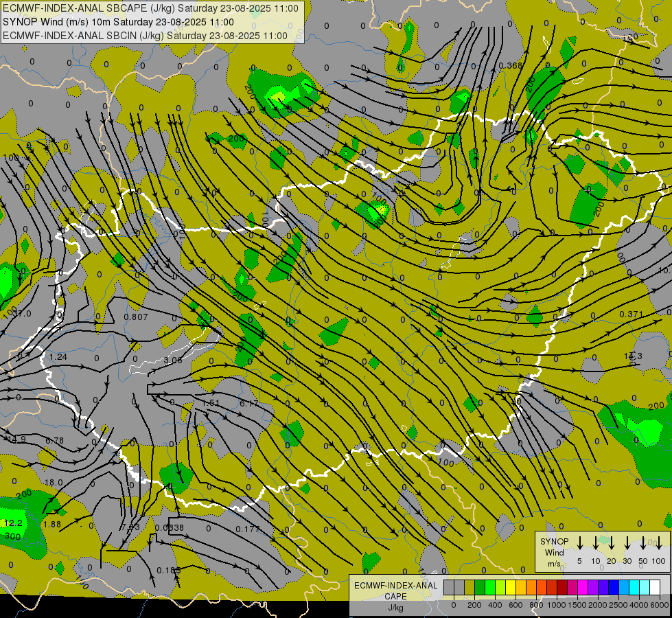Click the map value '0.368'
This screenshot has width=672, height=618.
(x=511, y=66)
